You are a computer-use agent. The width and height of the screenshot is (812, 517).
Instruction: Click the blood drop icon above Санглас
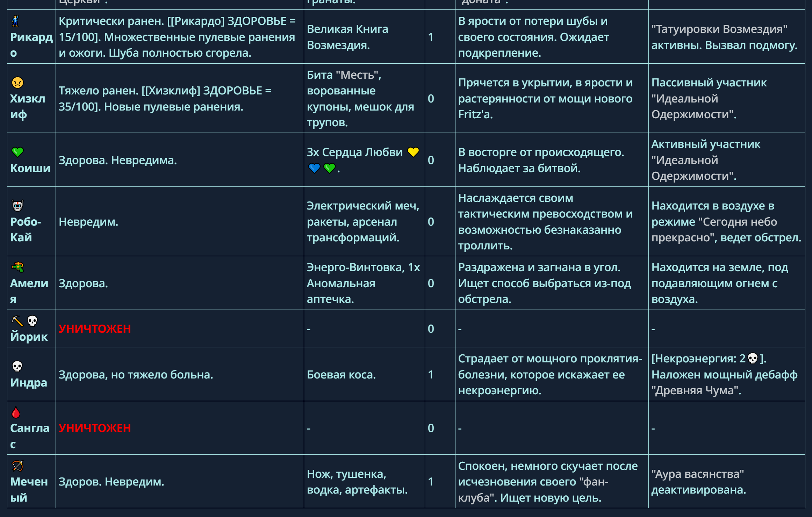tap(16, 412)
